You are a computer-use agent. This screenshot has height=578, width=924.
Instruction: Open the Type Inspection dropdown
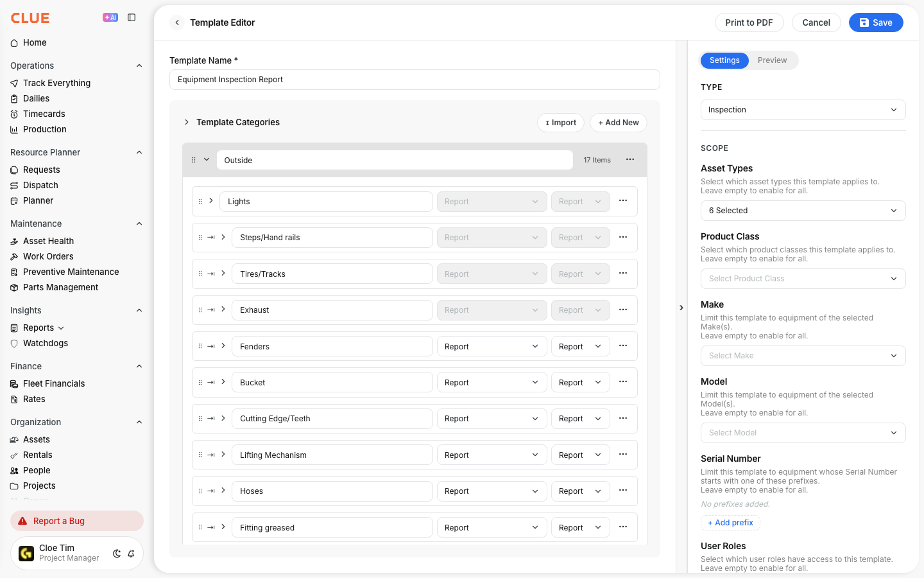803,110
